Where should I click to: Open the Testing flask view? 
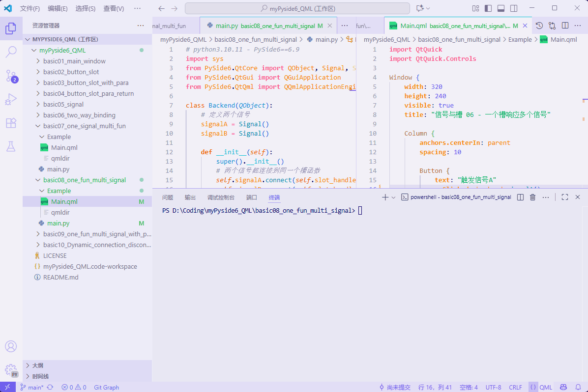click(11, 146)
